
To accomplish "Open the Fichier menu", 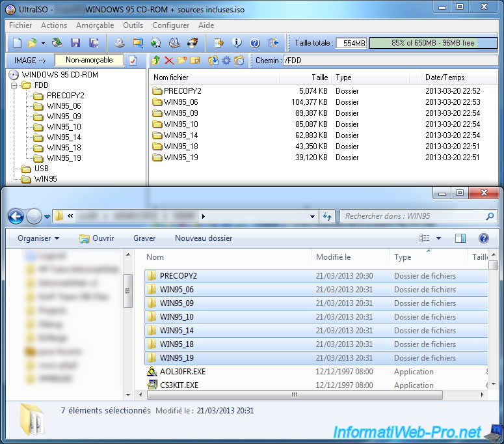I will (x=21, y=25).
